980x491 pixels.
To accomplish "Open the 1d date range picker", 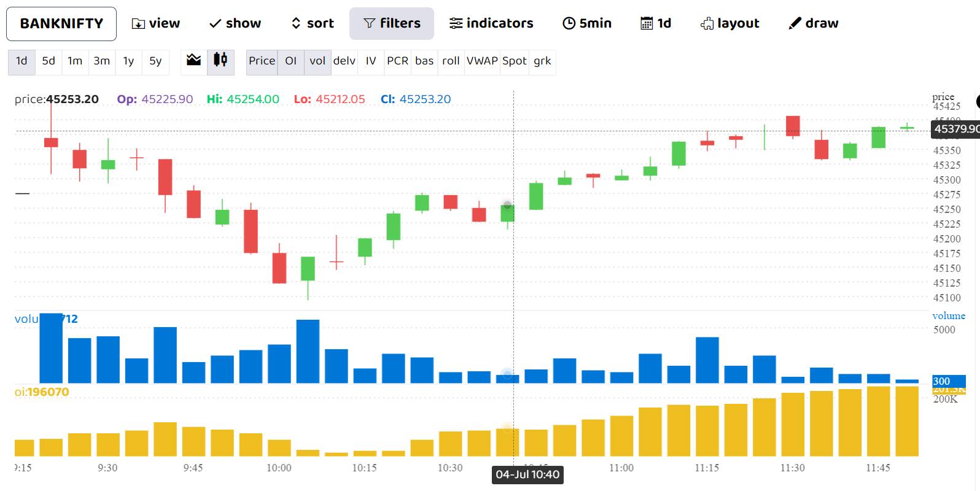I will click(656, 23).
